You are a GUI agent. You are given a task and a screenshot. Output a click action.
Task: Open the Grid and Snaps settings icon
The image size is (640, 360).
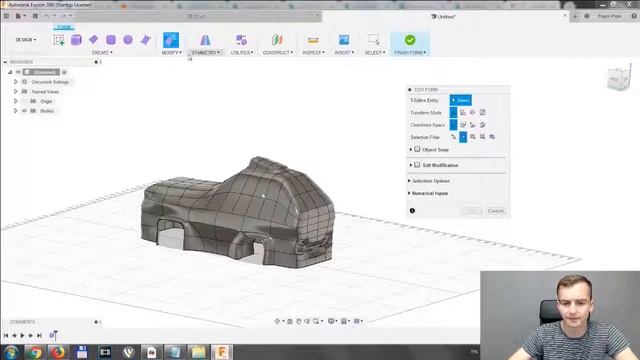pyautogui.click(x=344, y=321)
